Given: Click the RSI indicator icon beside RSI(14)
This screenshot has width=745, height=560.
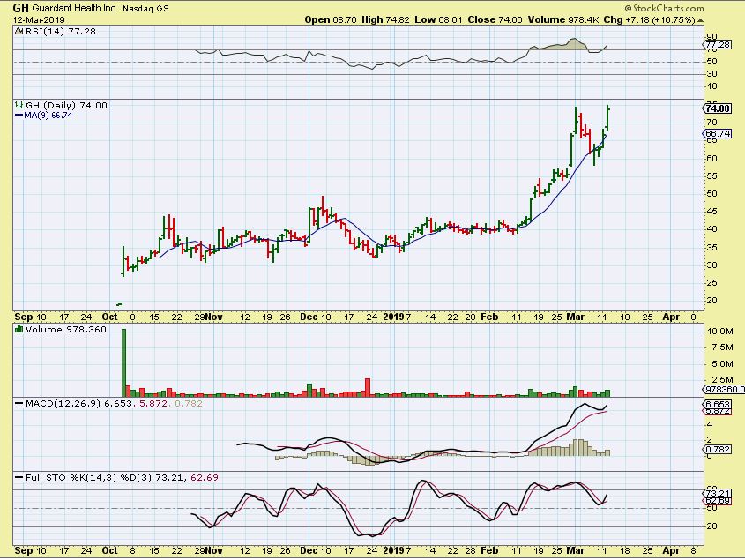Looking at the screenshot, I should click(19, 31).
